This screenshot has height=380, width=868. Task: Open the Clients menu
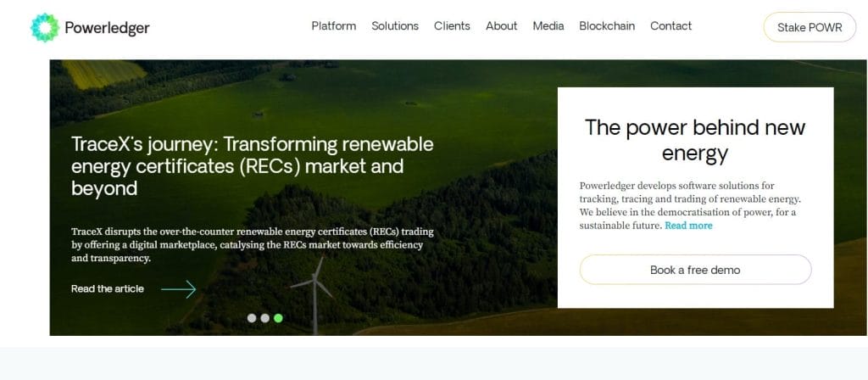(452, 26)
